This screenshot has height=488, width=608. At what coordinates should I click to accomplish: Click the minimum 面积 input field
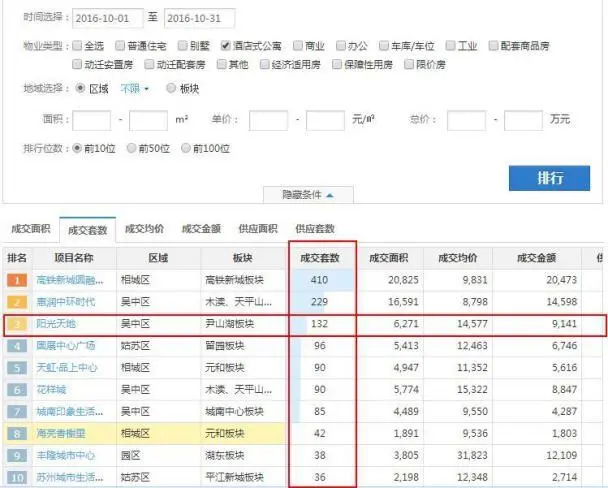(x=92, y=121)
